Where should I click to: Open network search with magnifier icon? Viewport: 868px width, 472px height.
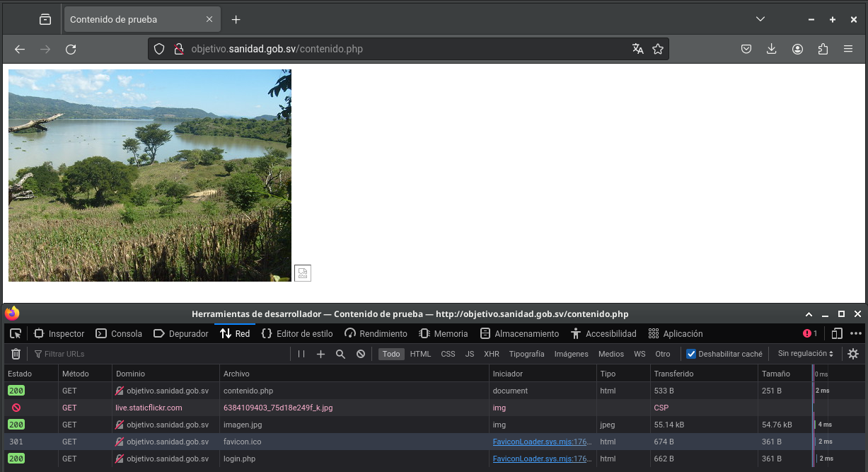(x=340, y=354)
